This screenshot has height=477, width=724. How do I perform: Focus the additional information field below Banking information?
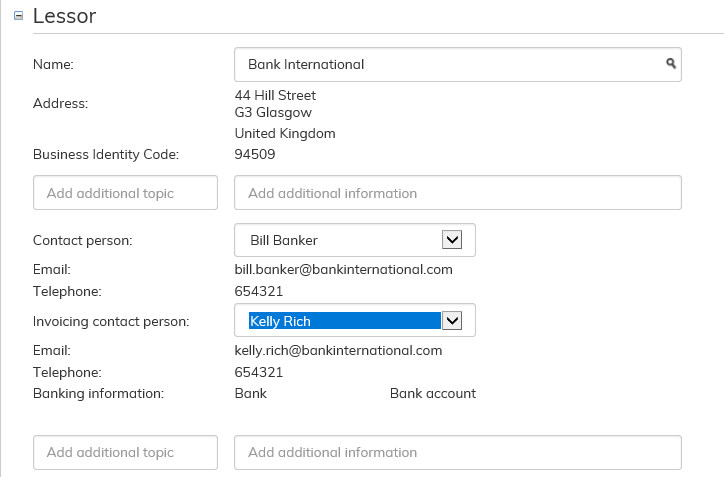pos(457,452)
